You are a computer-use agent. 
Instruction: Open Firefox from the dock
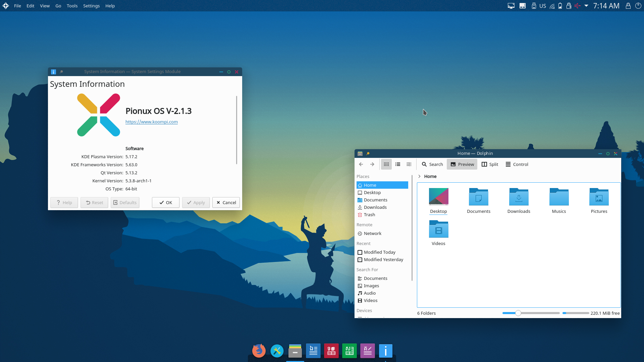point(259,351)
